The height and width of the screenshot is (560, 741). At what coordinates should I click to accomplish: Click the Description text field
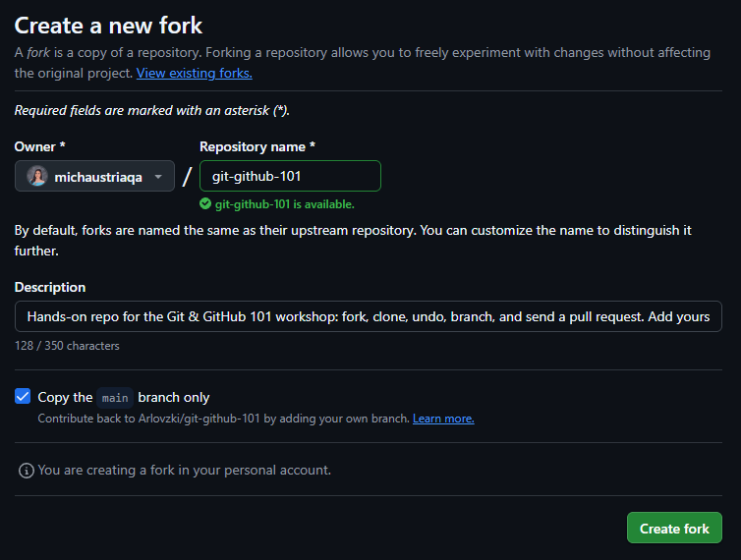pos(369,316)
